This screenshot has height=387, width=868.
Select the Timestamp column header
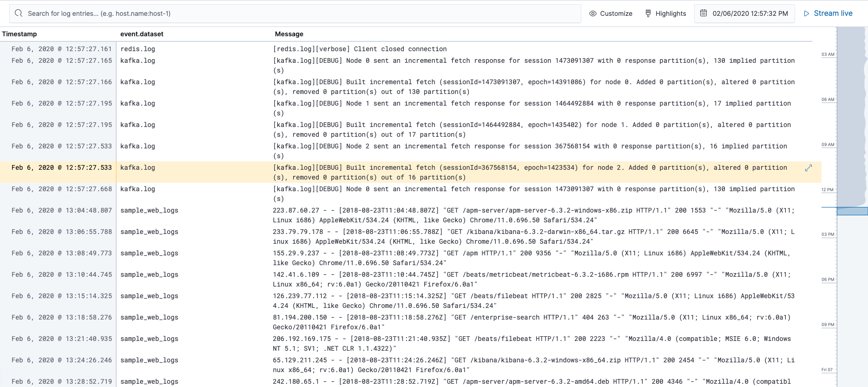[20, 34]
